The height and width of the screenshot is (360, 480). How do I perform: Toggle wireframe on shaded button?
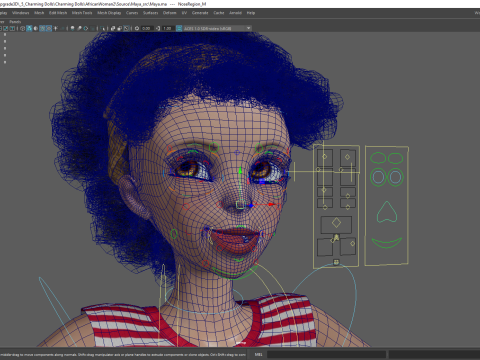coord(42,28)
